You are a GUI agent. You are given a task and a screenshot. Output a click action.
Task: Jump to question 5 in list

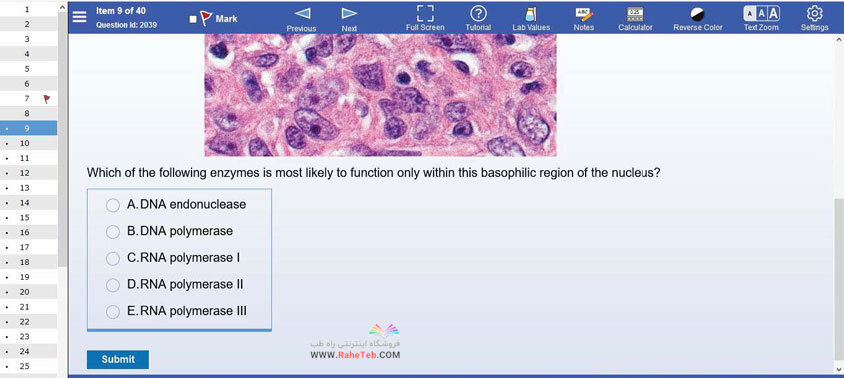click(29, 69)
